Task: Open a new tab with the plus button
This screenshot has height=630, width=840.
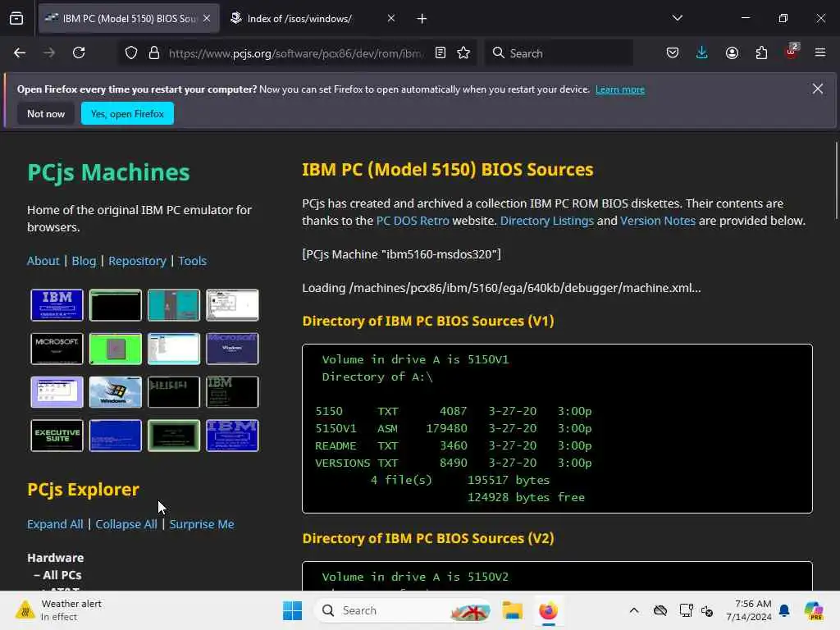Action: (422, 19)
